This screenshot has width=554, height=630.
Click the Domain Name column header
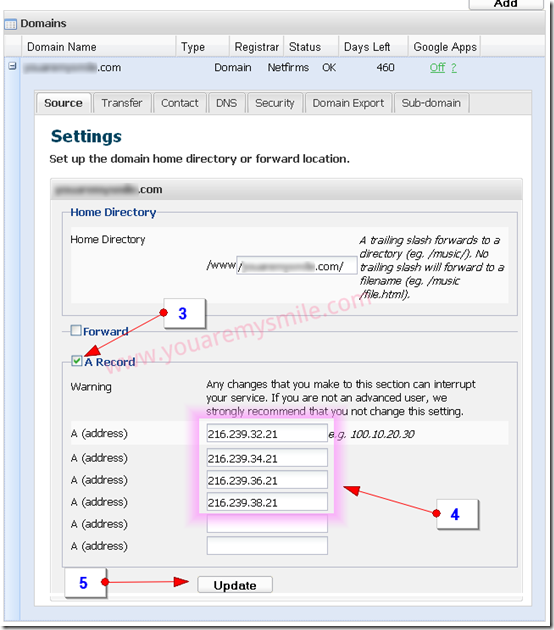[x=98, y=47]
